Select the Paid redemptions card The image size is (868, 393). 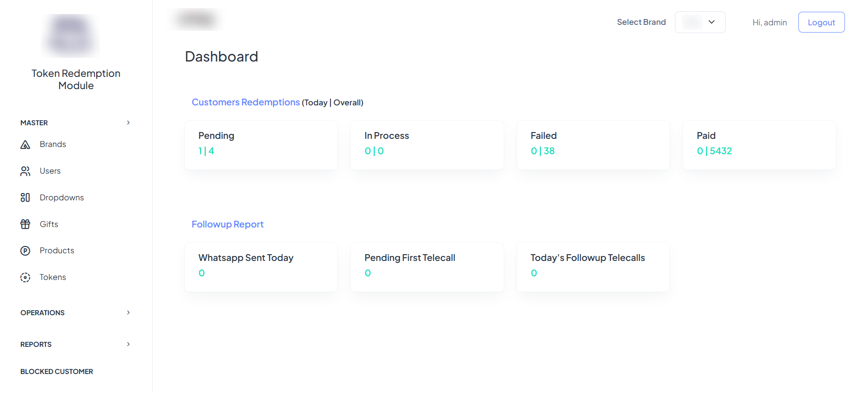759,145
